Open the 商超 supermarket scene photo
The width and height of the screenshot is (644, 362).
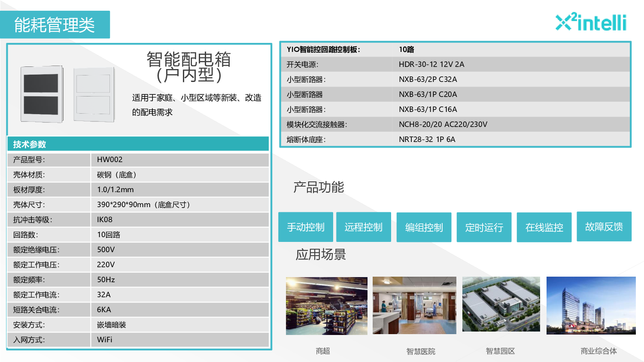pos(327,306)
